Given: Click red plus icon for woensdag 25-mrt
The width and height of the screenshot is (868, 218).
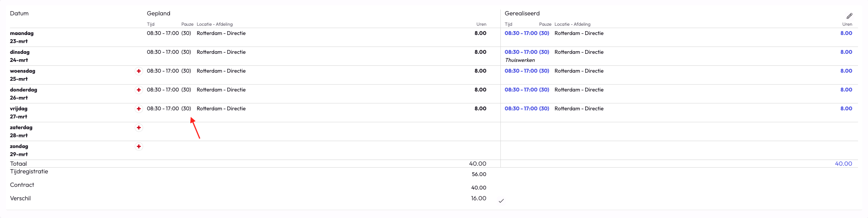Looking at the screenshot, I should (x=139, y=71).
